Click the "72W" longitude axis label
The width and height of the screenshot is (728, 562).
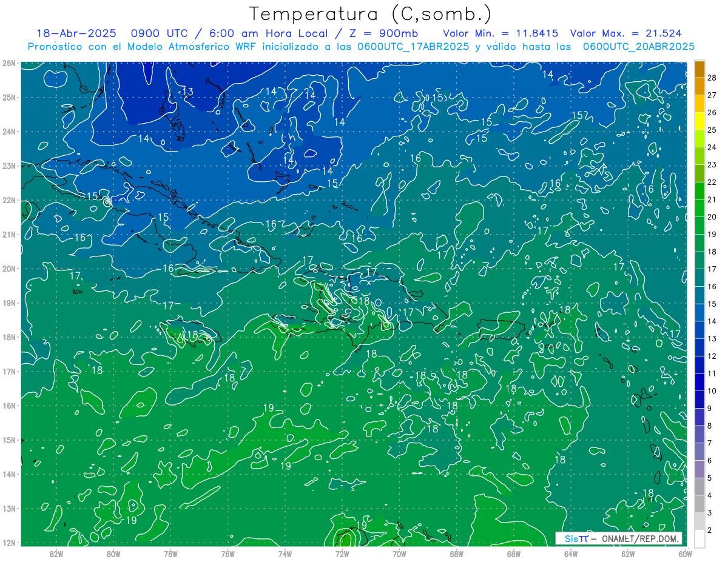click(x=342, y=554)
